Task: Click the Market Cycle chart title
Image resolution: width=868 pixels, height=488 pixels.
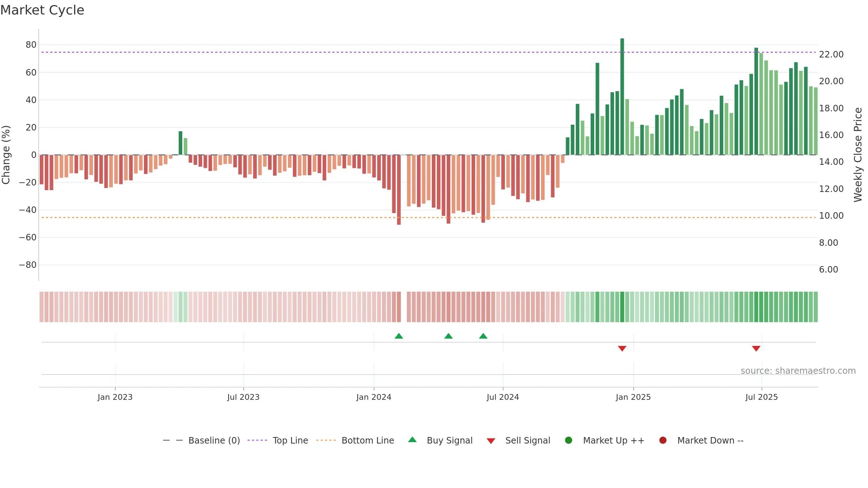Action: point(42,10)
